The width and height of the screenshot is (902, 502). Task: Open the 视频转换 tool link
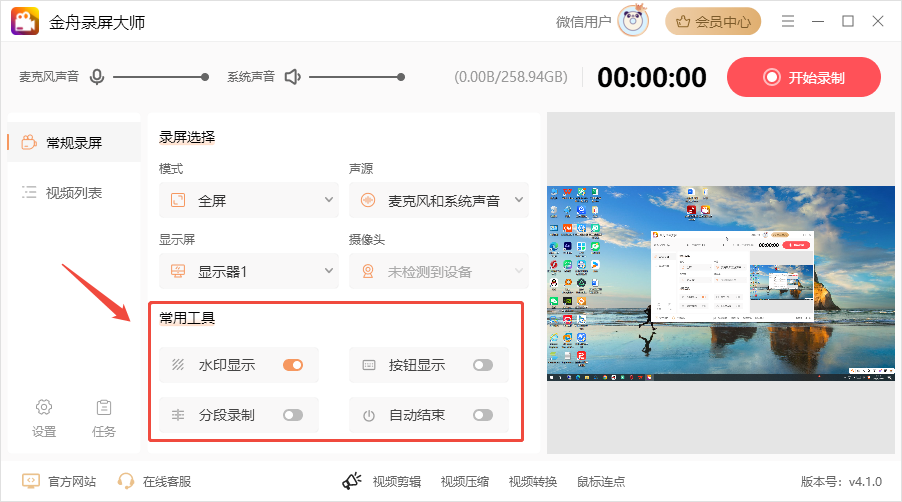pos(533,481)
